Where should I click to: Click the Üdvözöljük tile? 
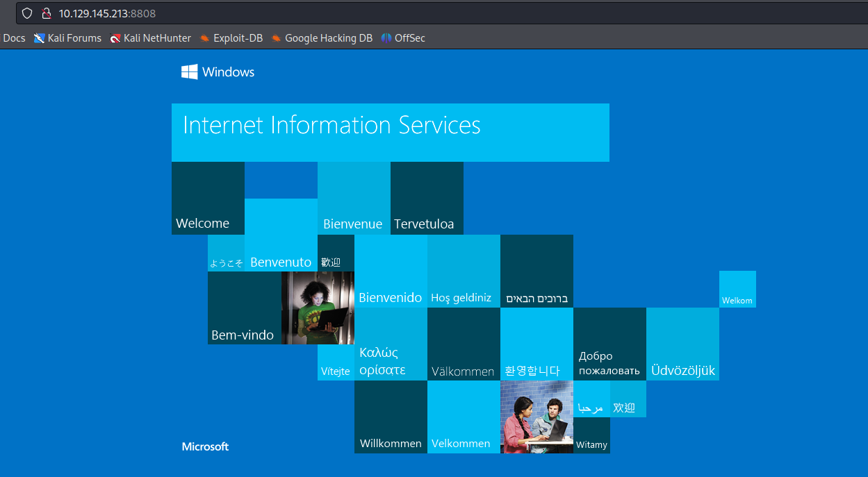(x=682, y=344)
